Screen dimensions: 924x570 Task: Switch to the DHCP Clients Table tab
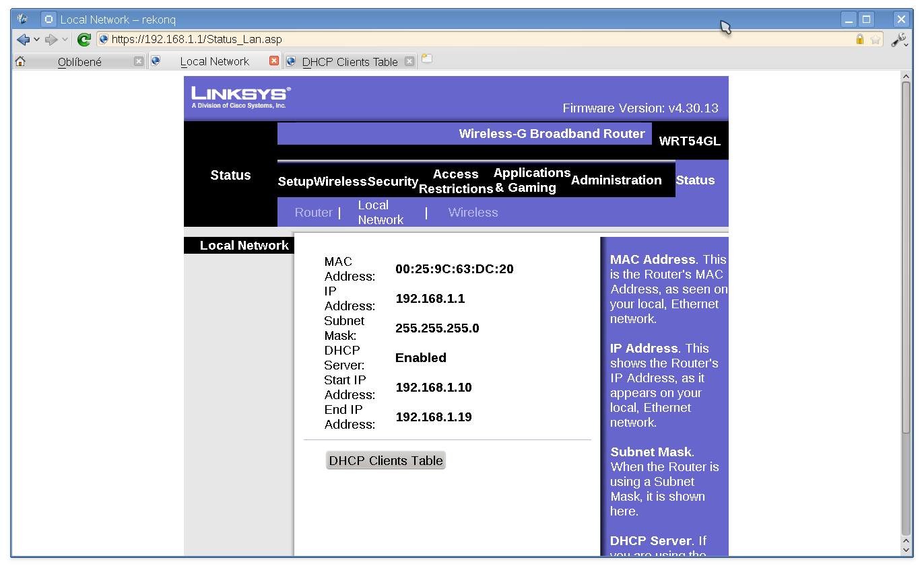pyautogui.click(x=350, y=61)
